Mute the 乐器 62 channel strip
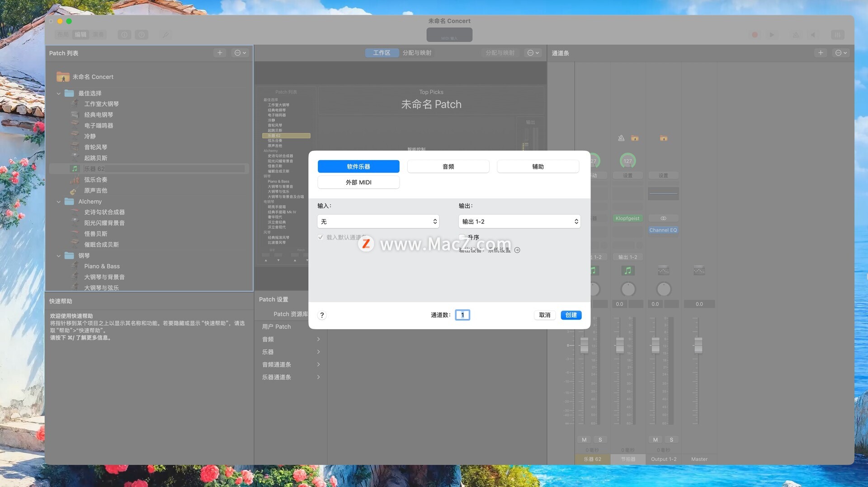Viewport: 868px width, 487px height. click(584, 440)
